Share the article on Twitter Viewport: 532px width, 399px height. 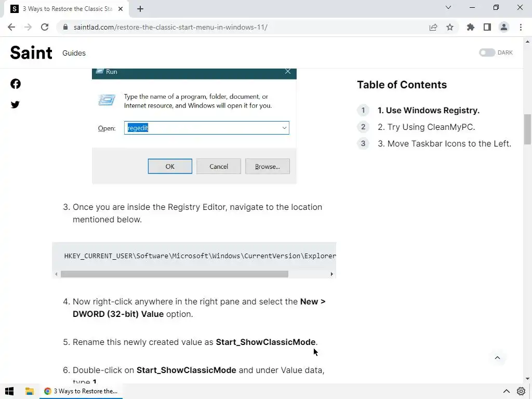pos(15,104)
